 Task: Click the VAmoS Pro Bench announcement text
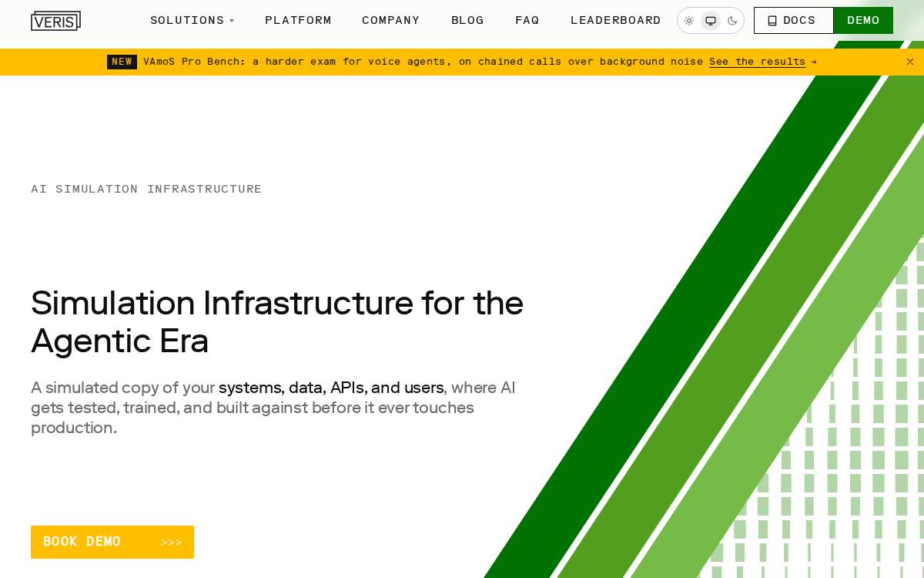423,62
